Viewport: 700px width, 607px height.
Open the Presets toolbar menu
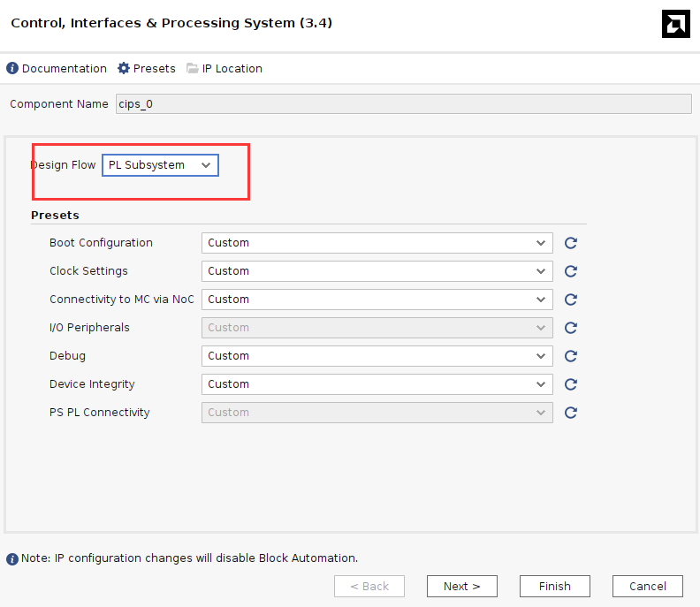pos(147,69)
